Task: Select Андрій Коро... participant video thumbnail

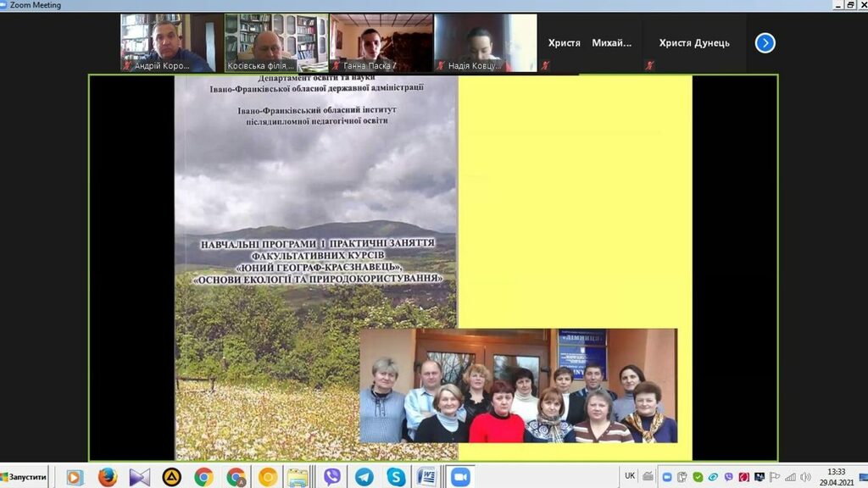Action: tap(171, 42)
